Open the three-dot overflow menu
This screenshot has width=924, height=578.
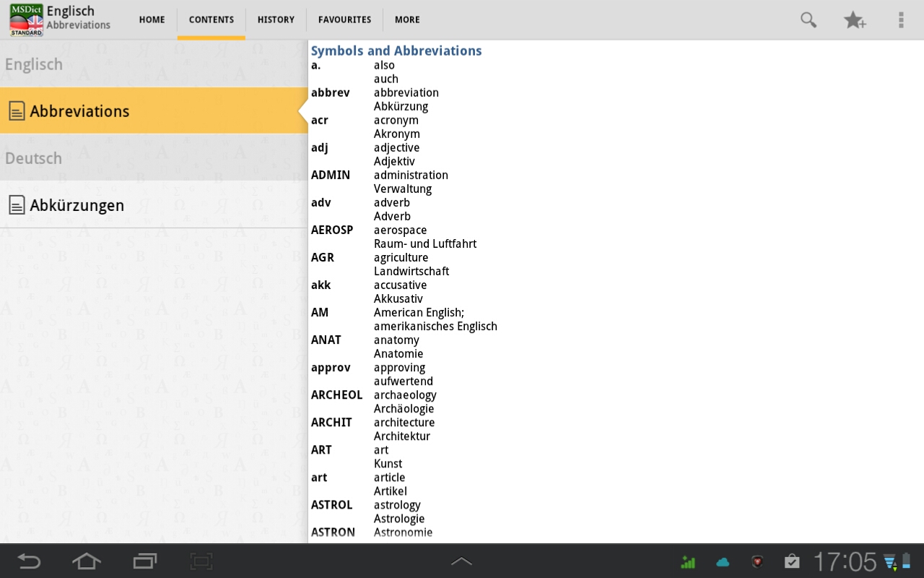[901, 20]
